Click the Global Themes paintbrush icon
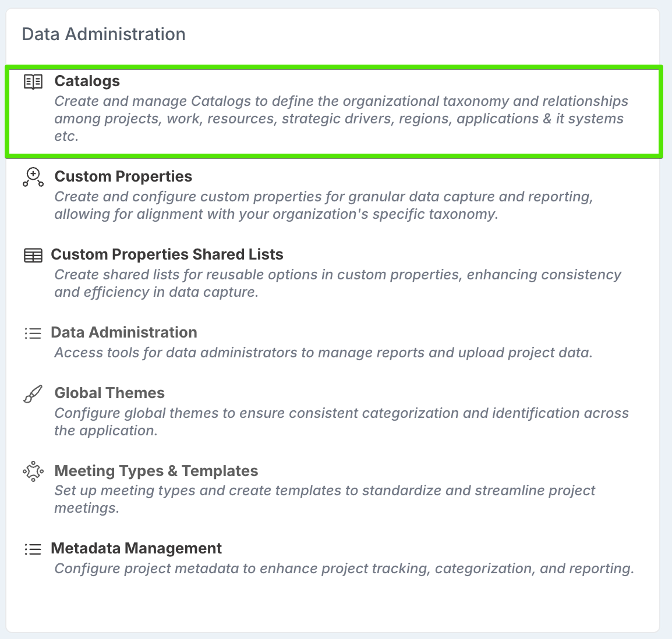Image resolution: width=672 pixels, height=639 pixels. pos(33,394)
